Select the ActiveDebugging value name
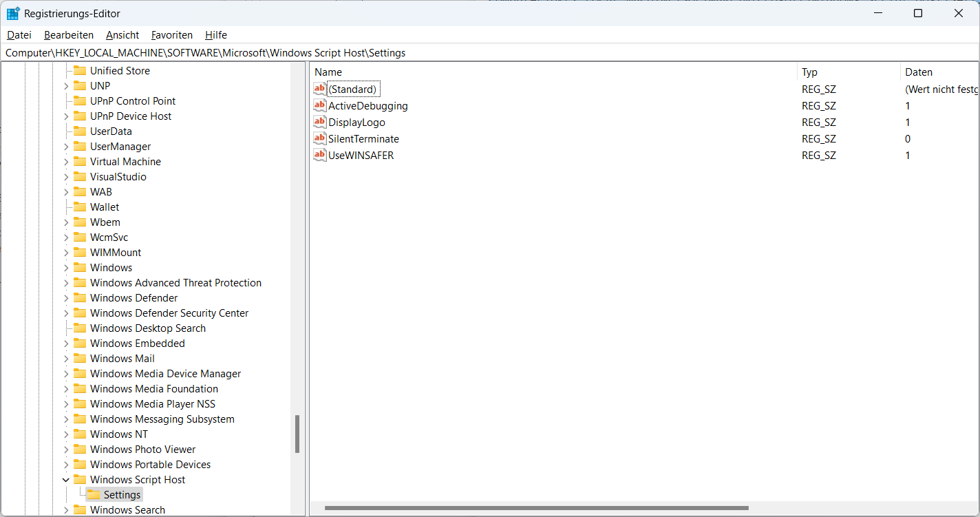 pyautogui.click(x=368, y=106)
